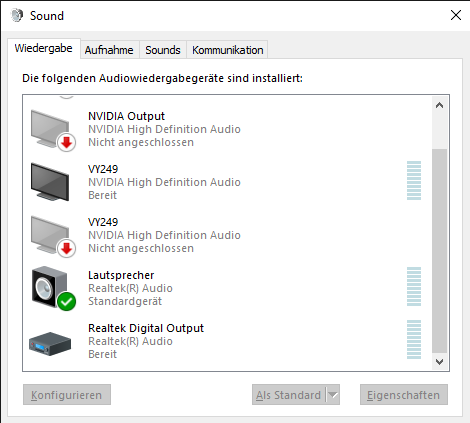Click the Eigenschaften button
Screen dimensions: 470x423
(x=404, y=395)
